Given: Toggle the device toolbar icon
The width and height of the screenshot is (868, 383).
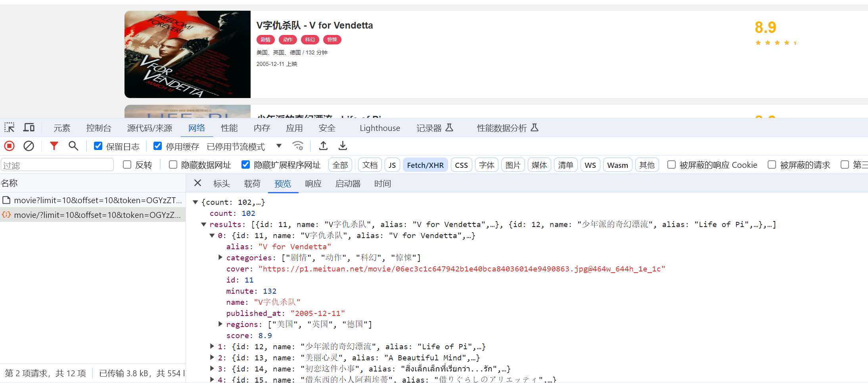Looking at the screenshot, I should [29, 127].
